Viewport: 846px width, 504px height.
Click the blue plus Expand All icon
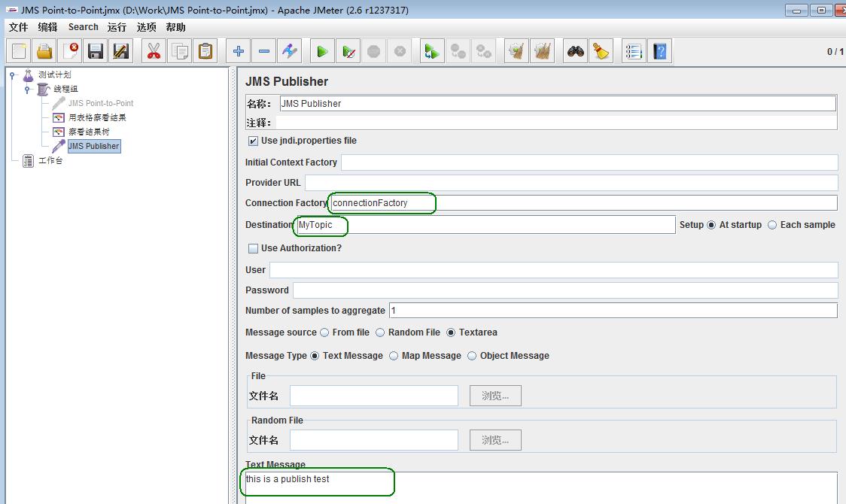click(x=238, y=52)
